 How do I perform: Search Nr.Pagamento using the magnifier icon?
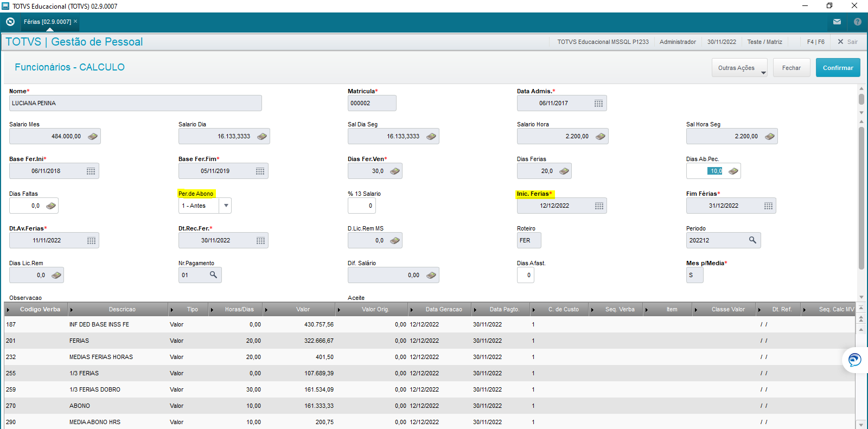coord(213,275)
